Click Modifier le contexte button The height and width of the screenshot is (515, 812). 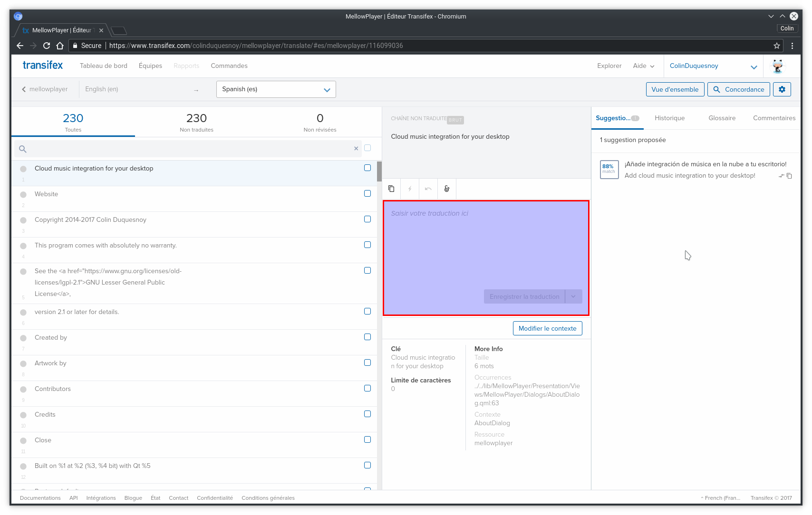[x=547, y=328]
